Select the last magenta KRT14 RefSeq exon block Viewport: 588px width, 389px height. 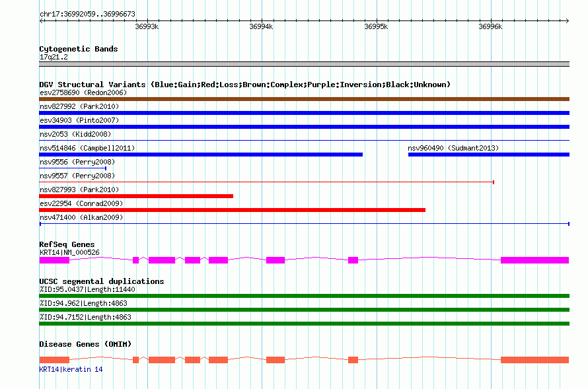pyautogui.click(x=534, y=260)
